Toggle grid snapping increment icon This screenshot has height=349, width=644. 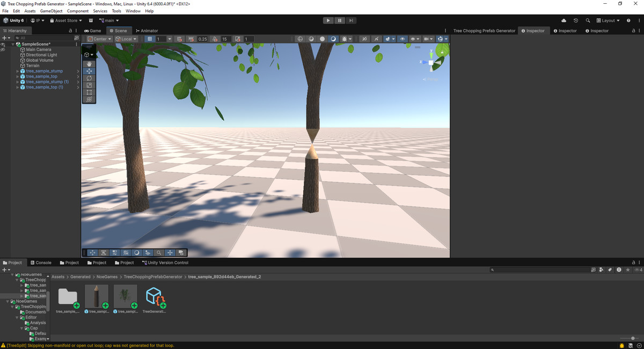(192, 39)
